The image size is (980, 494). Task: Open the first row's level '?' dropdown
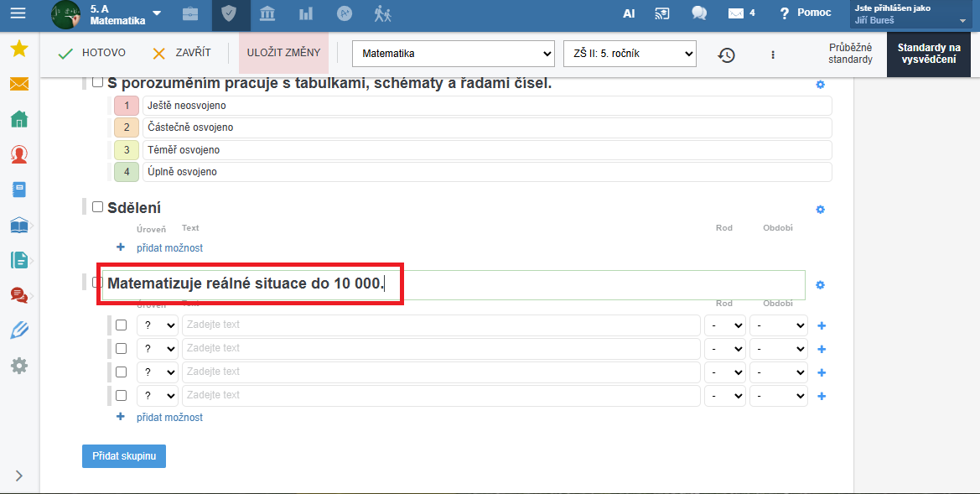pyautogui.click(x=158, y=325)
